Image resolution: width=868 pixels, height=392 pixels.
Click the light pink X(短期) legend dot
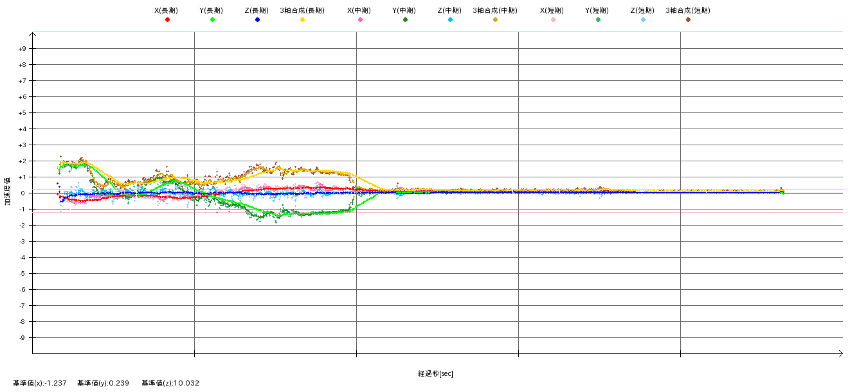553,20
